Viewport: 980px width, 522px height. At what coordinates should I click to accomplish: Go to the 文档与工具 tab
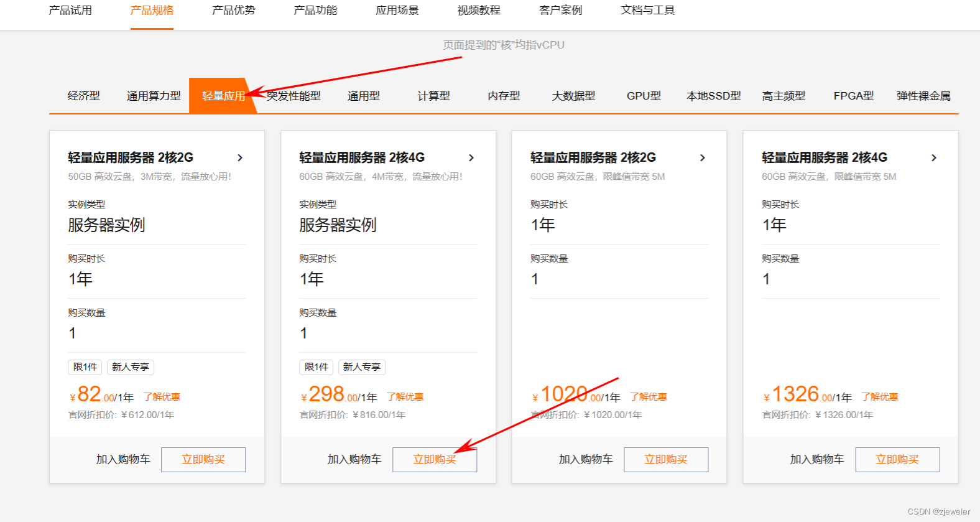tap(648, 11)
